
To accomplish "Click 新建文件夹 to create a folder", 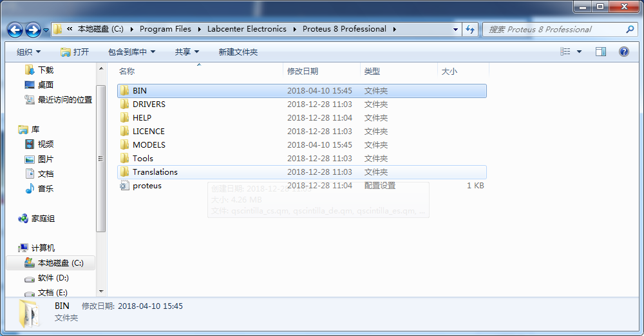I will (x=238, y=52).
